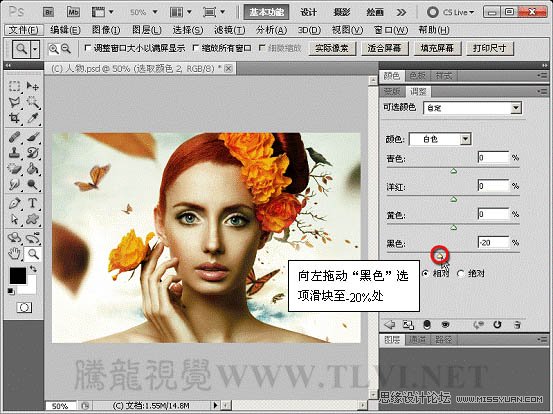The image size is (553, 414).
Task: Select the Healing Brush tool
Action: (14, 137)
